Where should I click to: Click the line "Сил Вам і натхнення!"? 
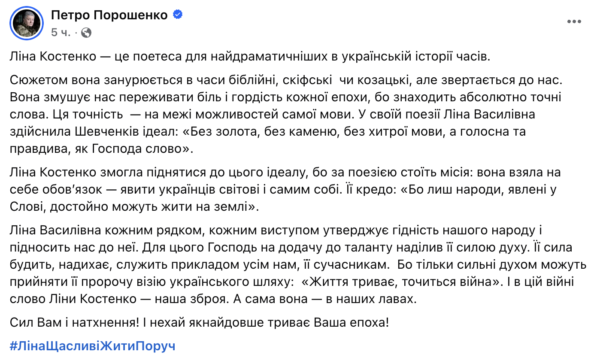click(x=74, y=322)
